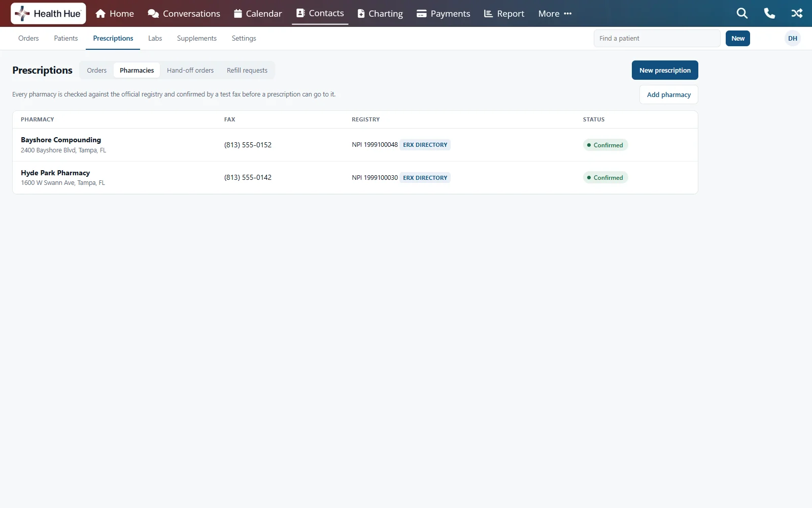Viewport: 812px width, 508px height.
Task: Select the Orders segment under Prescriptions
Action: click(97, 71)
